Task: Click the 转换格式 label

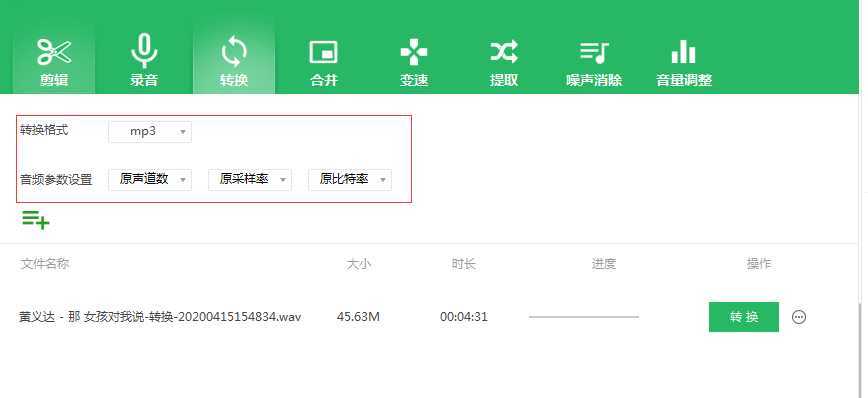Action: (x=44, y=131)
